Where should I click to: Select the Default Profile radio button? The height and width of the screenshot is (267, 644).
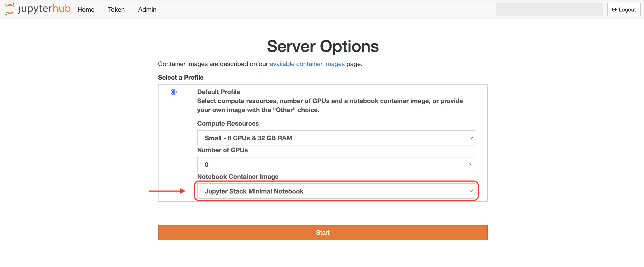173,92
